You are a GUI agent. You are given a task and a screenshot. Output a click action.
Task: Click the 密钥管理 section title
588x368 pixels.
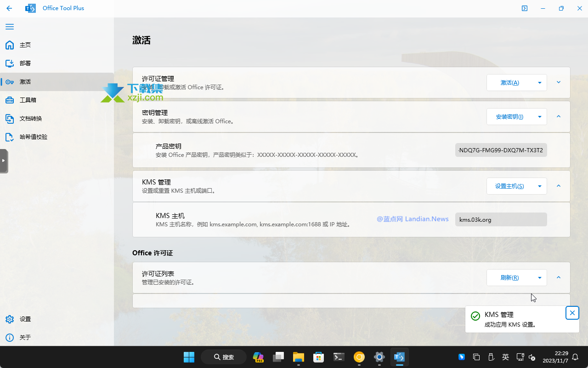[x=155, y=113]
